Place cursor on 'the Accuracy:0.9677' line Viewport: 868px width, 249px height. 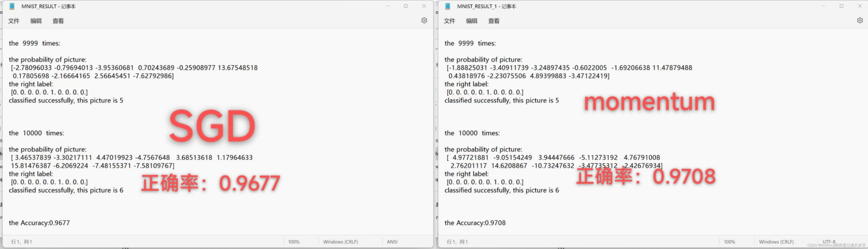pyautogui.click(x=39, y=223)
